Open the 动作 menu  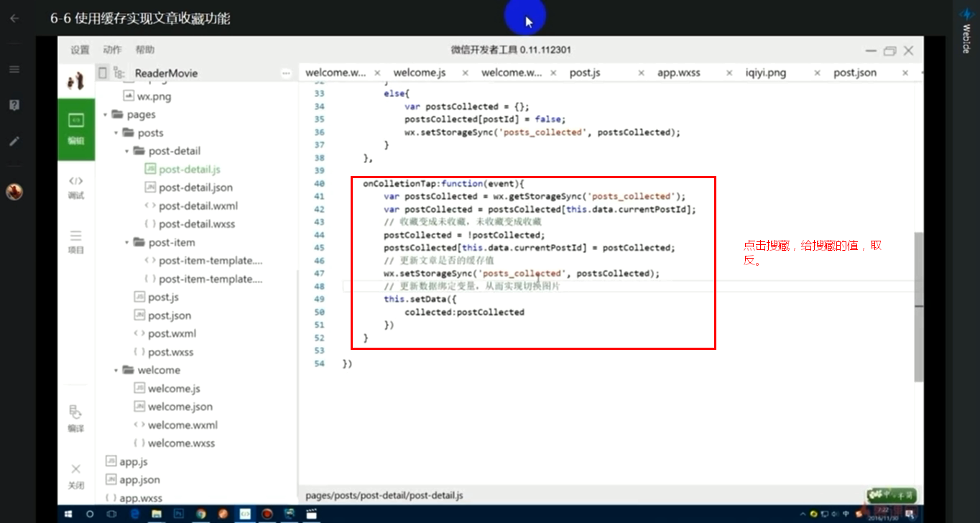click(x=112, y=50)
